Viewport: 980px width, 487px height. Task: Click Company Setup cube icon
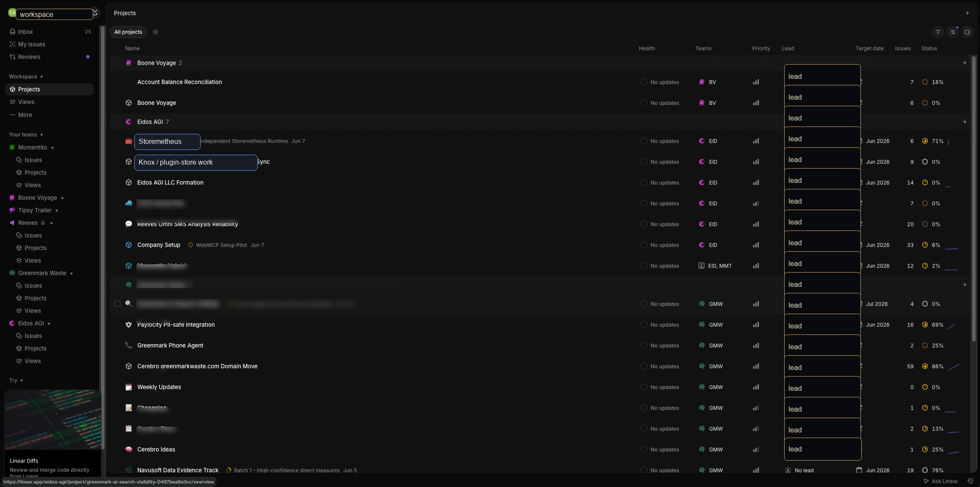129,245
